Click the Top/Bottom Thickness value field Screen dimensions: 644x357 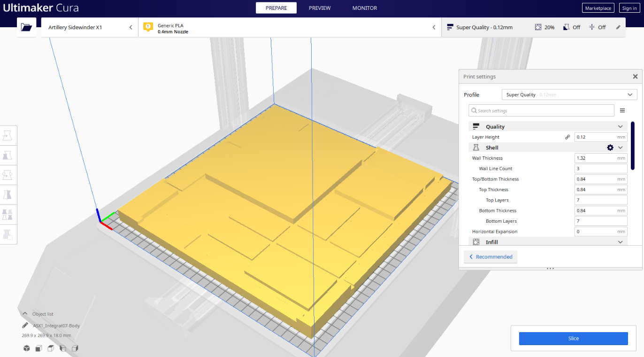(x=601, y=179)
